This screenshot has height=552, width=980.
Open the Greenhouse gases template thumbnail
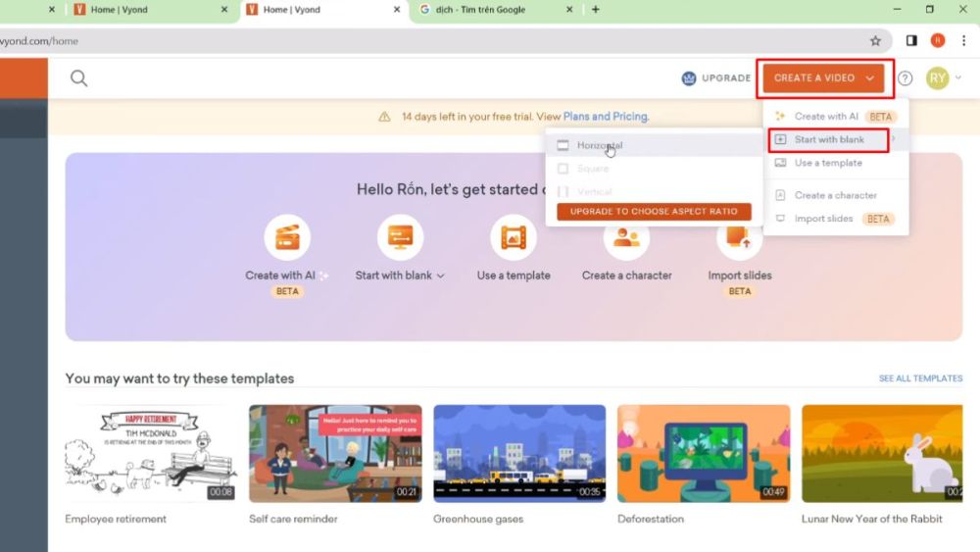coord(519,453)
